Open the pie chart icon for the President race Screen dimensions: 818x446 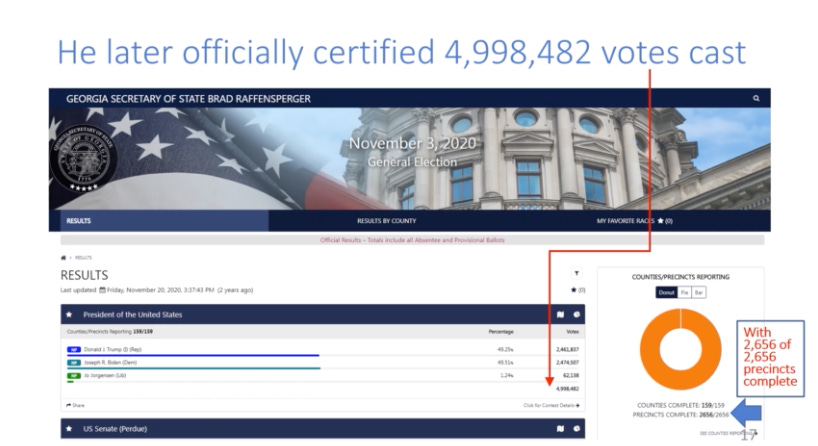tap(576, 315)
